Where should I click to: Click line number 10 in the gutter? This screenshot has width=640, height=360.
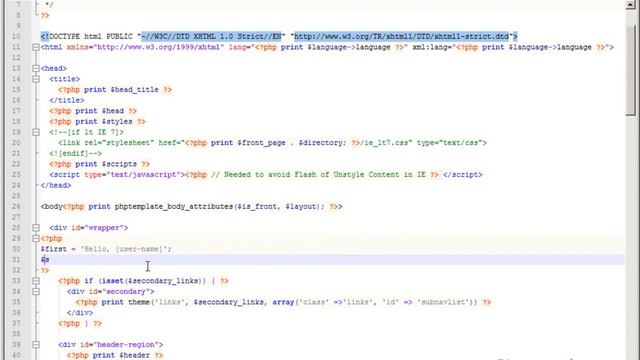(16, 36)
